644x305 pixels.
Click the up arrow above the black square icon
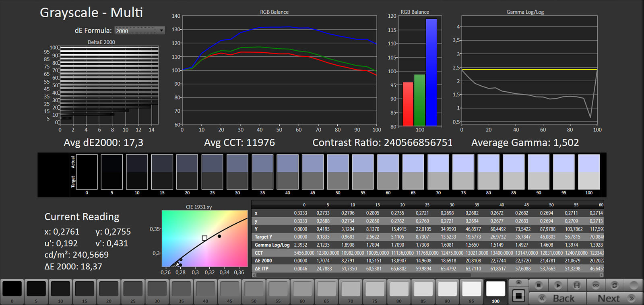click(x=518, y=282)
